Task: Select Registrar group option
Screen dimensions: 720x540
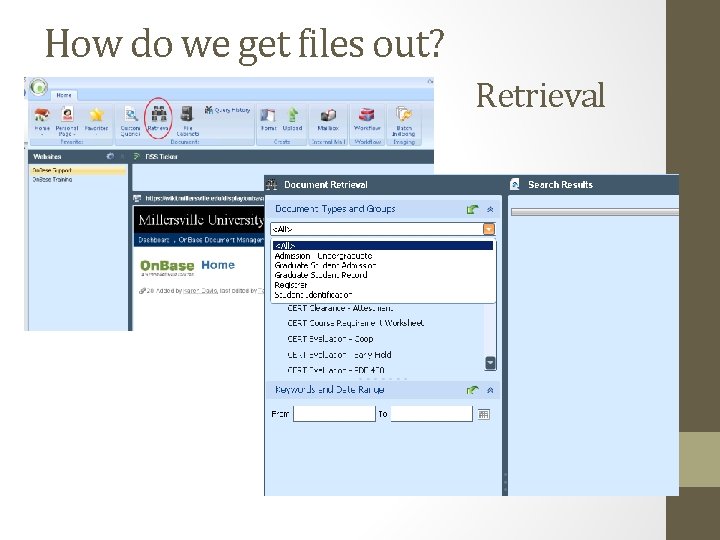Action: [291, 285]
